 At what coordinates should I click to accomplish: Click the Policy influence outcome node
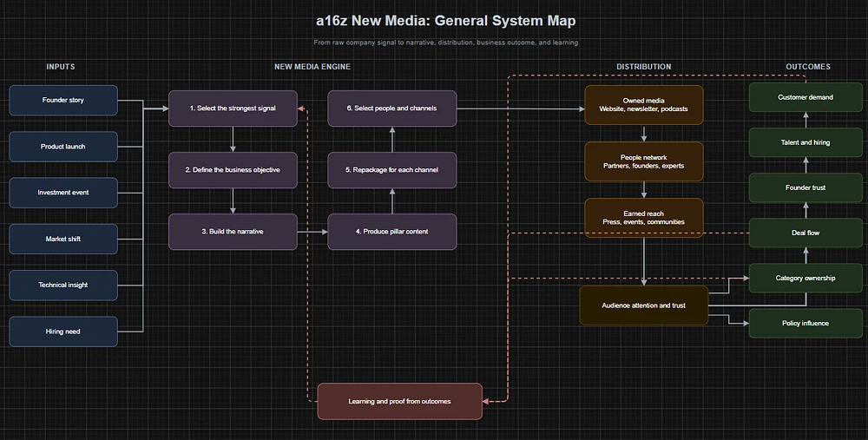click(806, 323)
